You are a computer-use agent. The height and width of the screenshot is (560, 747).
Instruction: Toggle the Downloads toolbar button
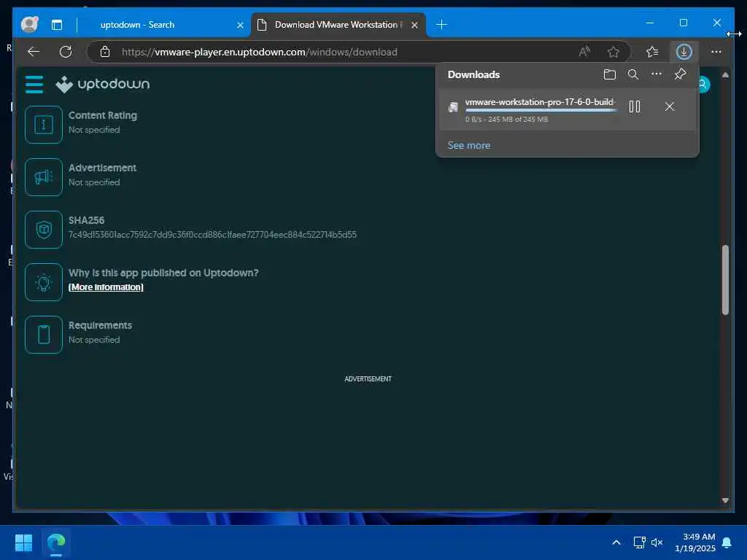point(684,52)
